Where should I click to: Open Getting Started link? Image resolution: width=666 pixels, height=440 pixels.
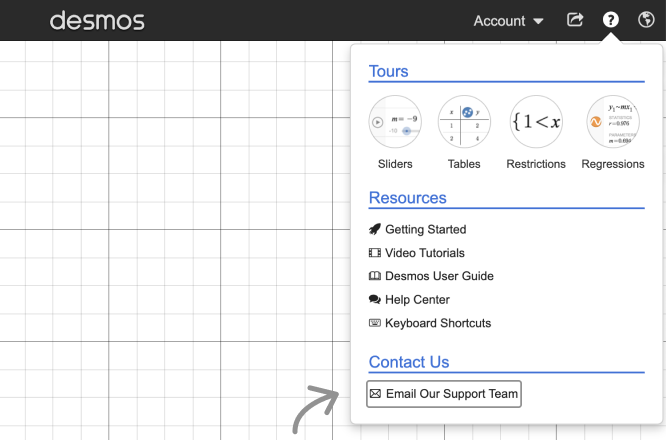click(425, 229)
